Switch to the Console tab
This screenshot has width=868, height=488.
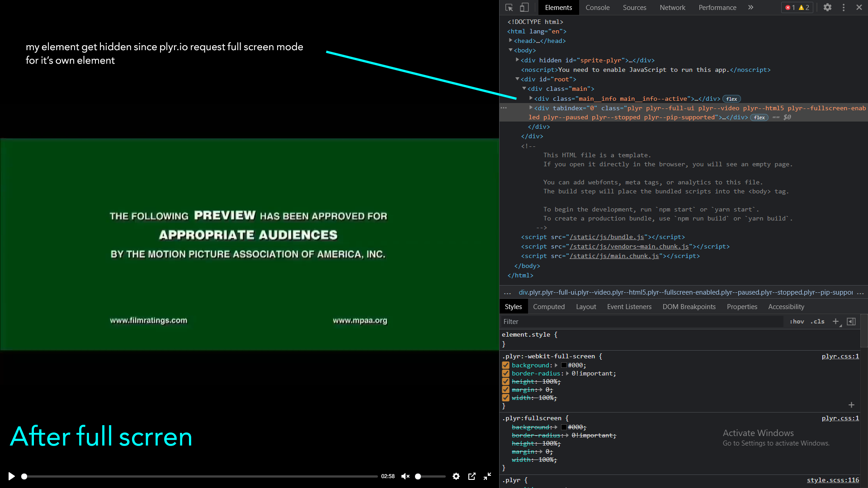pyautogui.click(x=598, y=8)
